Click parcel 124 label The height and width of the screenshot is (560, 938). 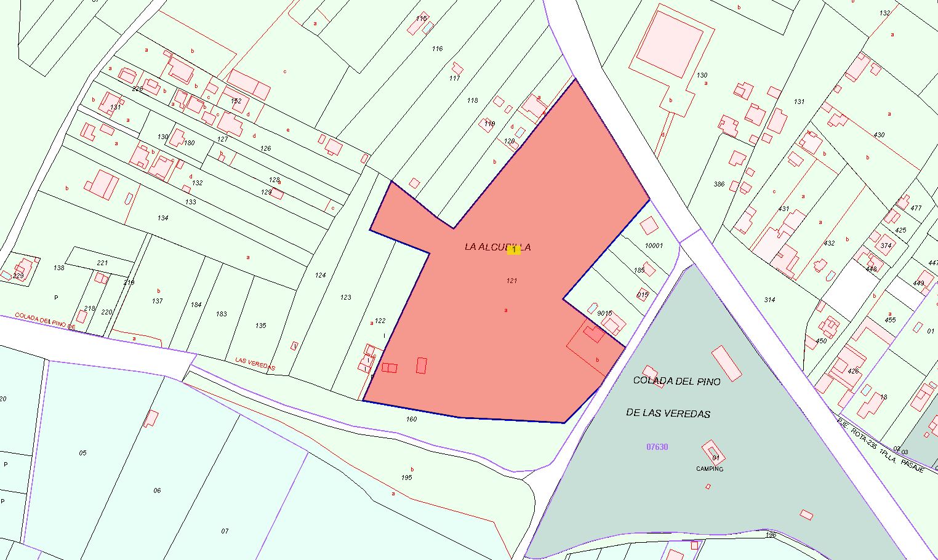(x=320, y=275)
